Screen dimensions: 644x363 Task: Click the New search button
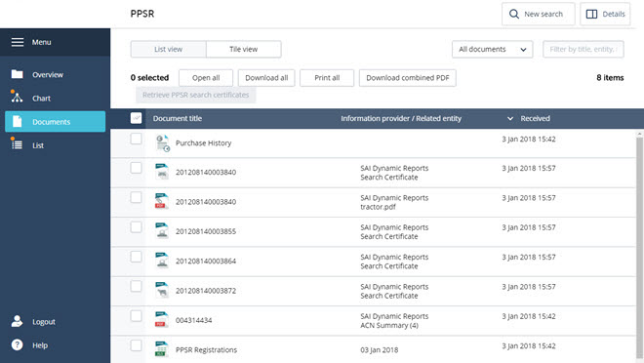(538, 14)
